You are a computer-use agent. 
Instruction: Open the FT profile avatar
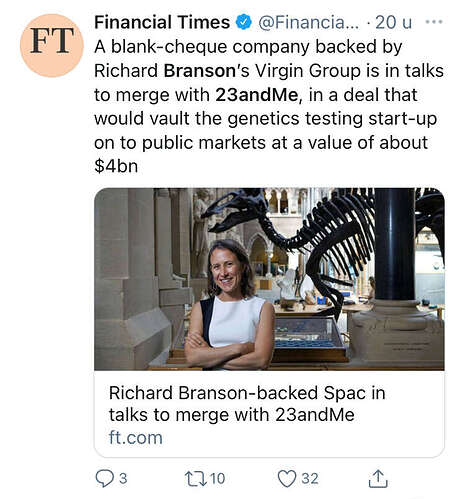tap(51, 45)
